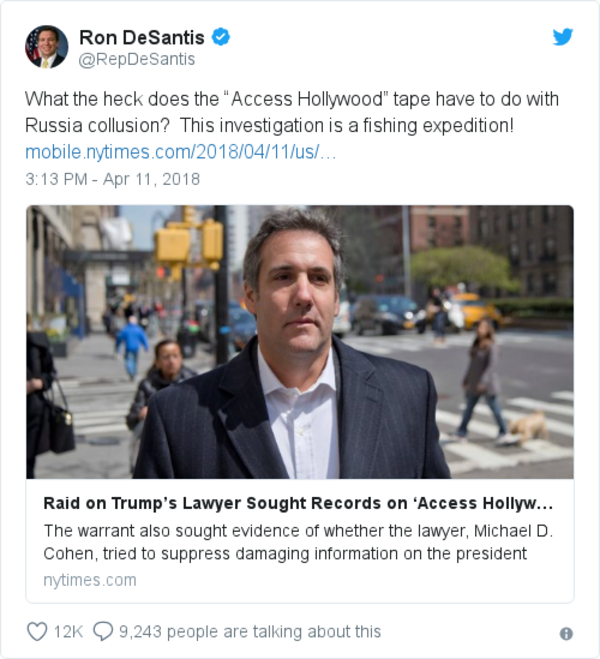Open the mobile.nytimes.com article link
600x659 pixels.
(181, 152)
